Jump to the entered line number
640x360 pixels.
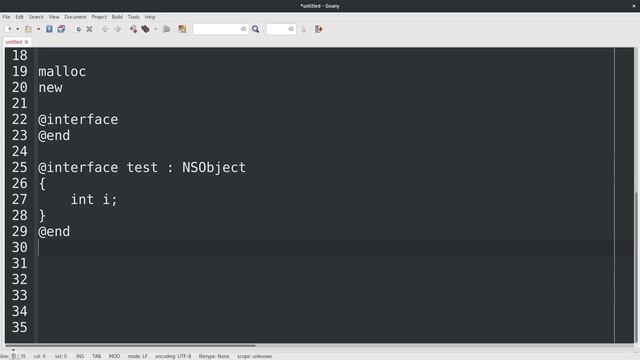pyautogui.click(x=303, y=29)
